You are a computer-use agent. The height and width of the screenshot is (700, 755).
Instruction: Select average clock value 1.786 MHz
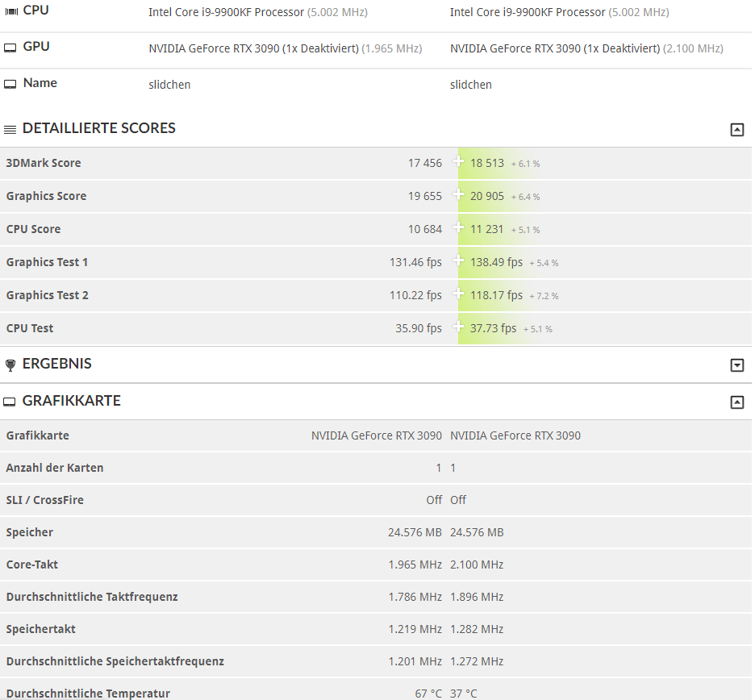[415, 597]
